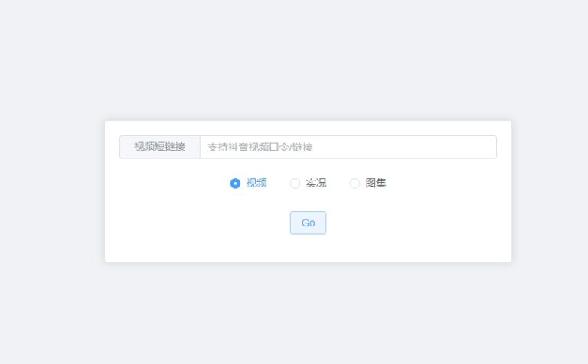Select the 实况 radio button
The width and height of the screenshot is (588, 364).
(x=308, y=184)
